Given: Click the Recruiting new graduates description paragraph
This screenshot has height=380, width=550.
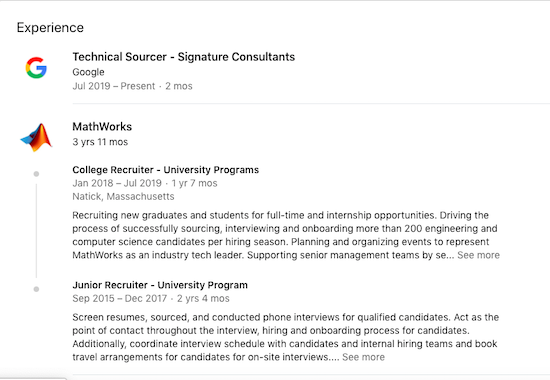Looking at the screenshot, I should tap(286, 235).
